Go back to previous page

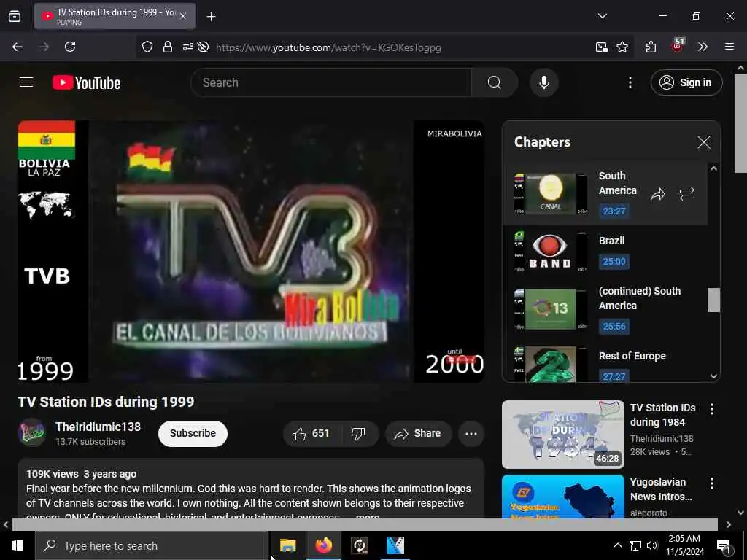click(x=18, y=47)
